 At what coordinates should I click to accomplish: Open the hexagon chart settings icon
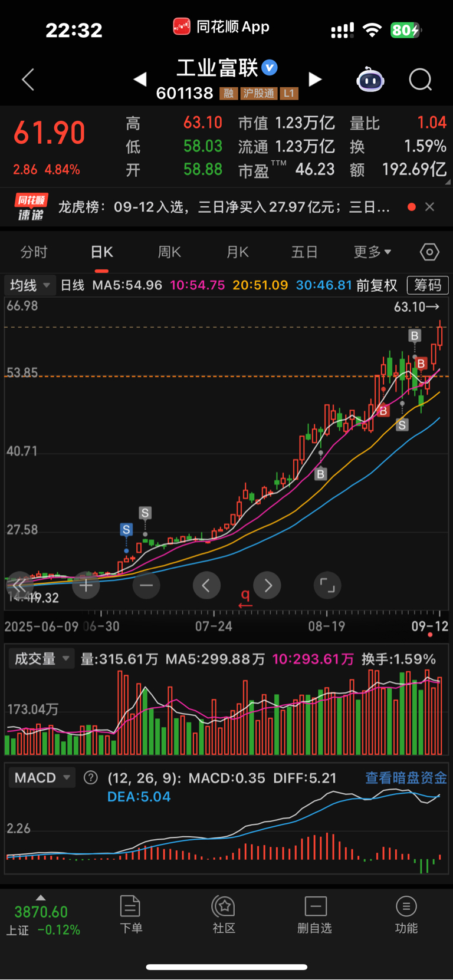pyautogui.click(x=429, y=252)
